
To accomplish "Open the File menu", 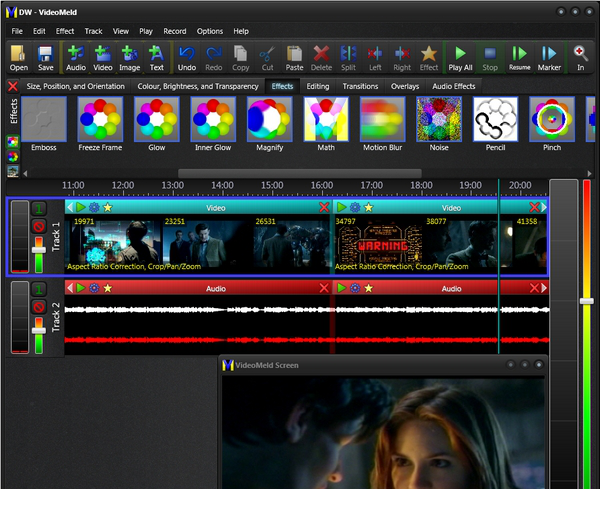I will click(x=17, y=31).
